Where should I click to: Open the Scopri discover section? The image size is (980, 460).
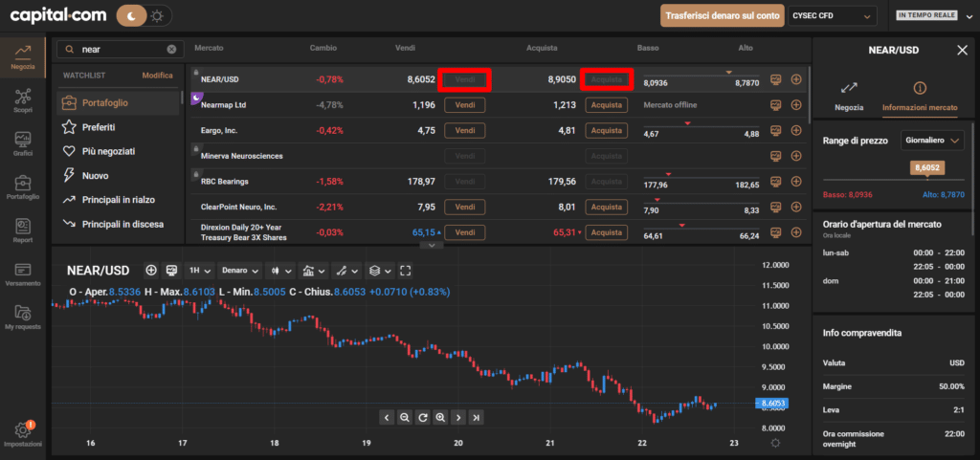point(23,99)
